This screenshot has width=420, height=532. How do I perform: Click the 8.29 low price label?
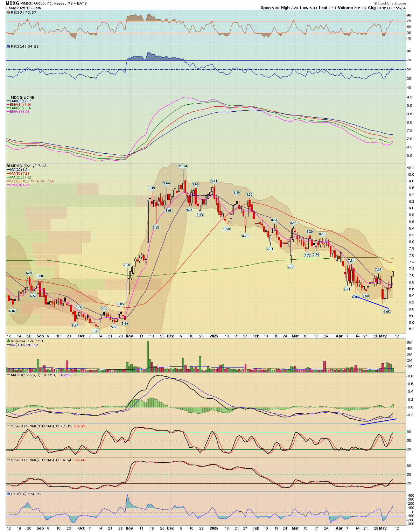[245, 236]
